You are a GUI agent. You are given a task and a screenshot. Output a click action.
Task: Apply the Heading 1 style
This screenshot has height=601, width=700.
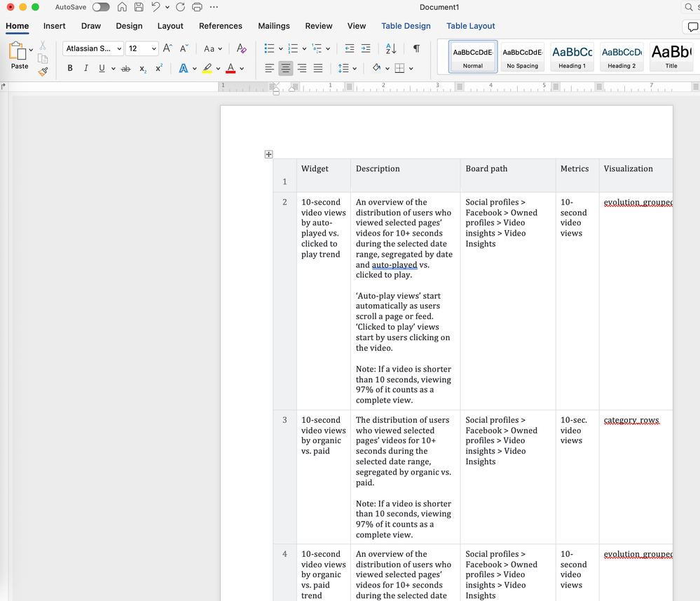[x=572, y=56]
